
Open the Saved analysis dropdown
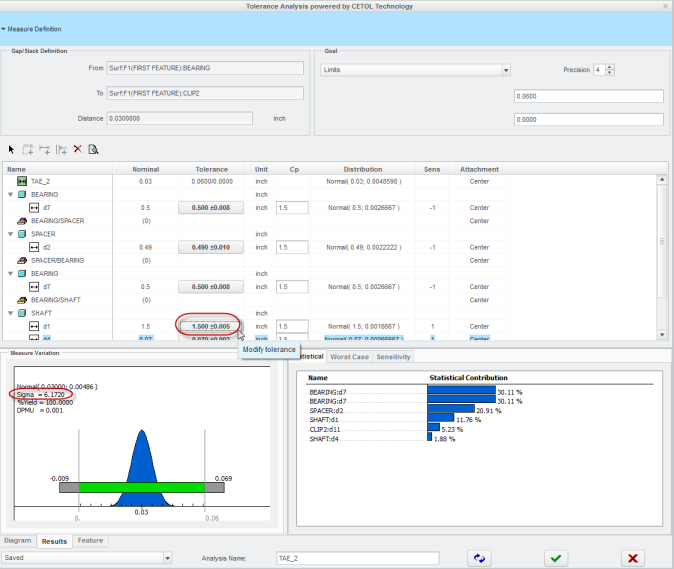point(167,558)
